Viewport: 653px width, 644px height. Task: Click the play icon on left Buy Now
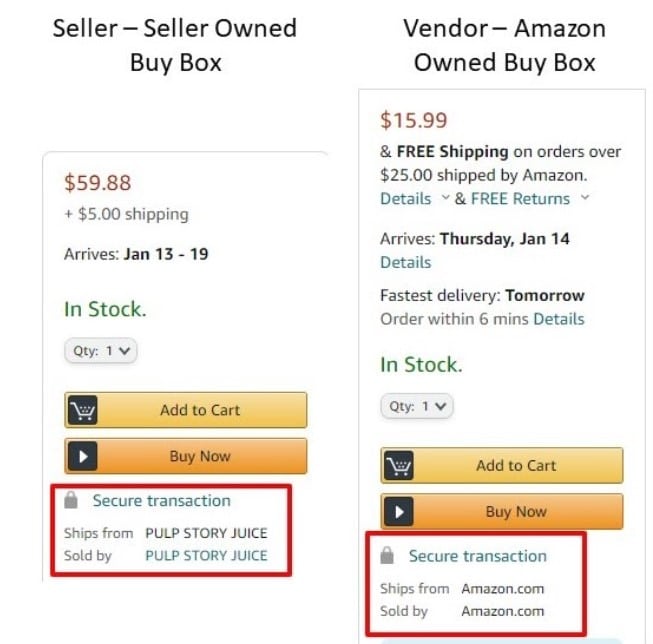[x=83, y=456]
